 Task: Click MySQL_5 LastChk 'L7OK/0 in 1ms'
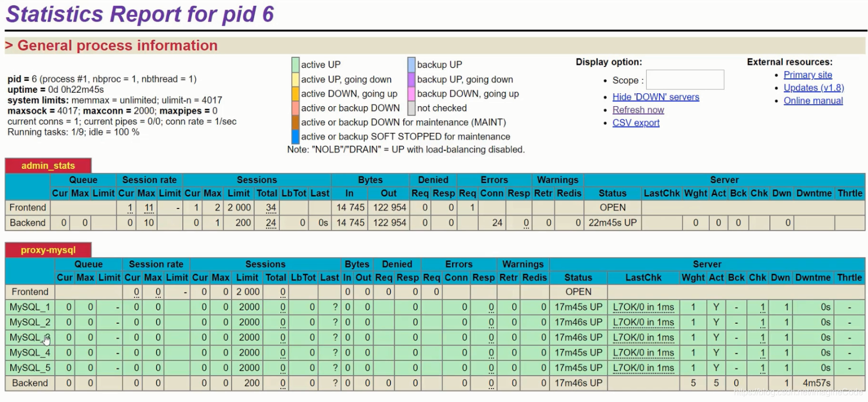(643, 368)
